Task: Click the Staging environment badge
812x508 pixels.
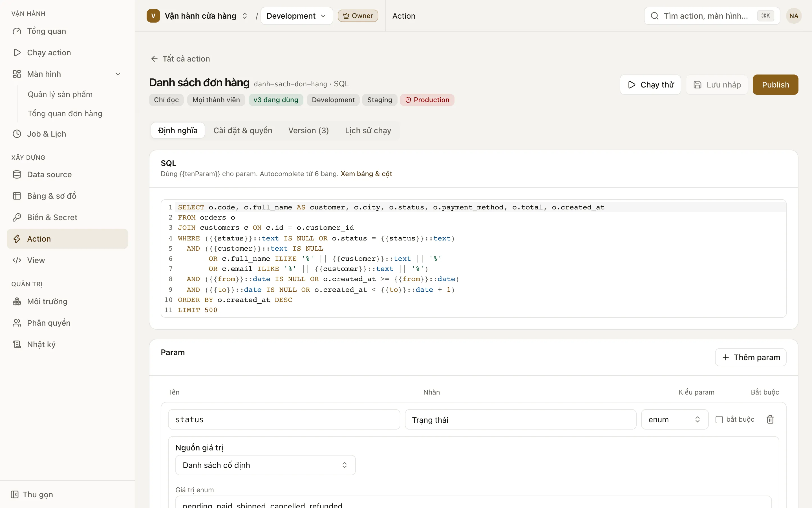Action: [379, 100]
